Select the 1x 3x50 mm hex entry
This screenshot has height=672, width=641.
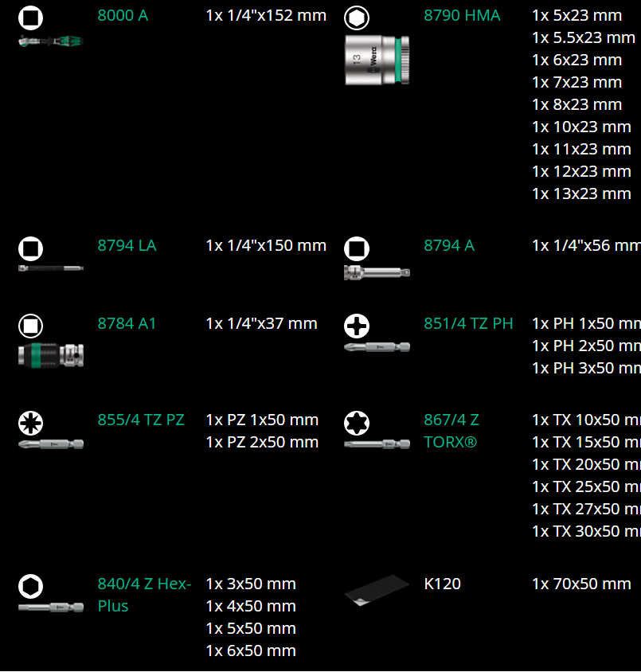coord(251,584)
